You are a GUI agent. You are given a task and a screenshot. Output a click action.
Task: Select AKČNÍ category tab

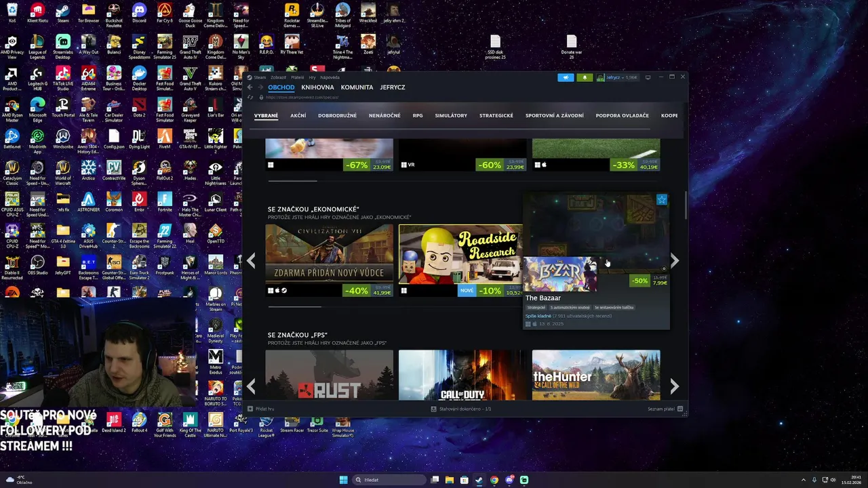click(298, 116)
